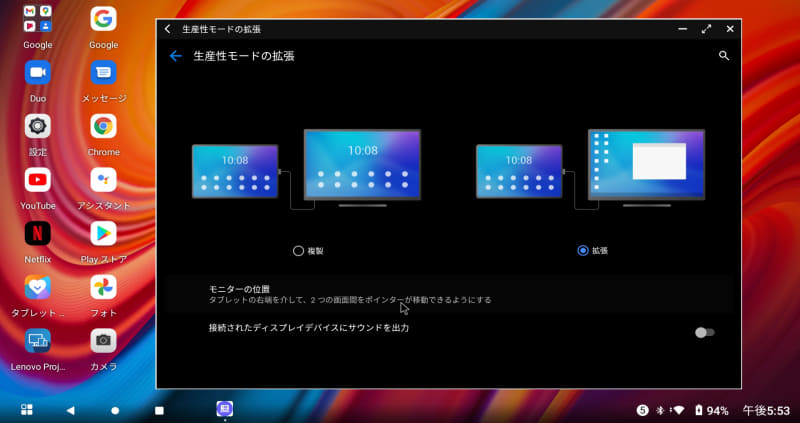
Task: Launch the Chrome browser
Action: [104, 126]
